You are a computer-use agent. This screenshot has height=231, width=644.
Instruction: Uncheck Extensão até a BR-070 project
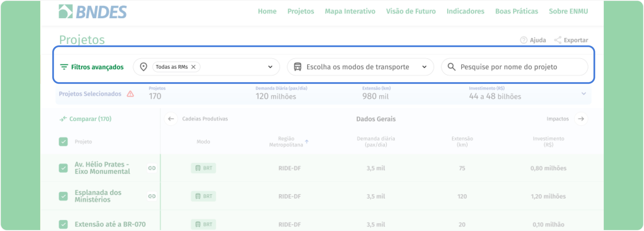pos(63,224)
